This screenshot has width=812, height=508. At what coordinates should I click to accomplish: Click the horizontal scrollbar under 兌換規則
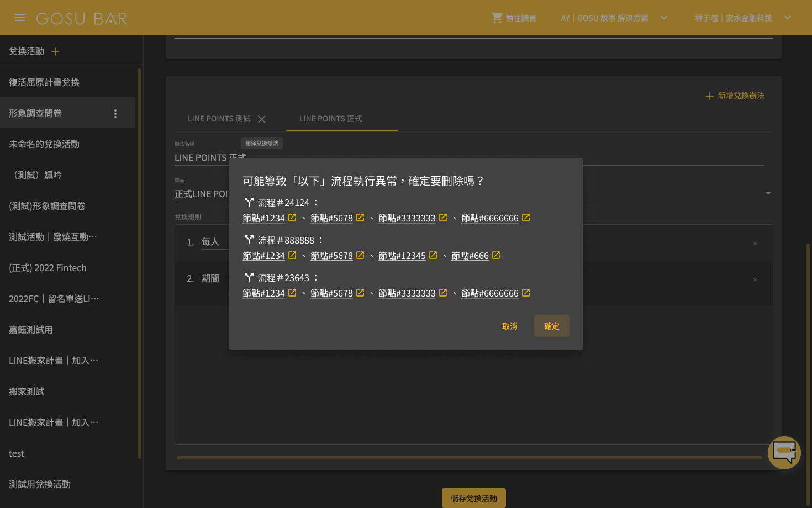pos(470,458)
